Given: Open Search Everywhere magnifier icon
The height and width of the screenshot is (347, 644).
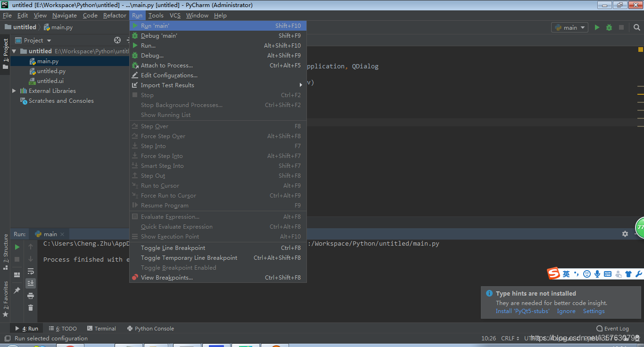Looking at the screenshot, I should coord(637,27).
